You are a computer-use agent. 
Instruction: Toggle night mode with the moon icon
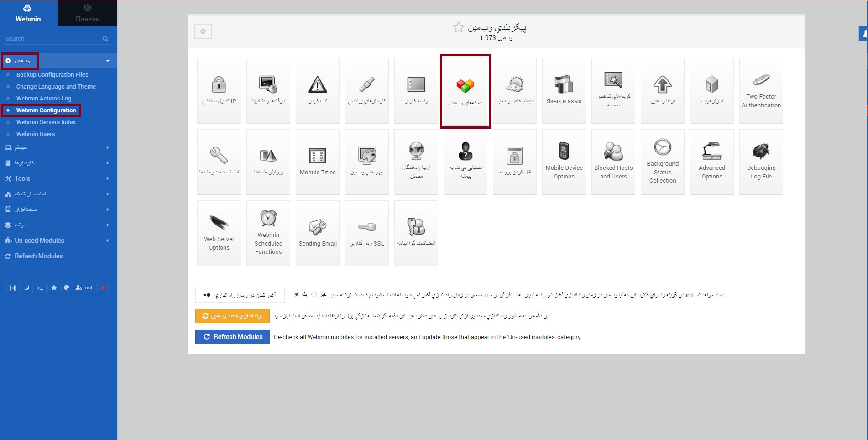(26, 288)
